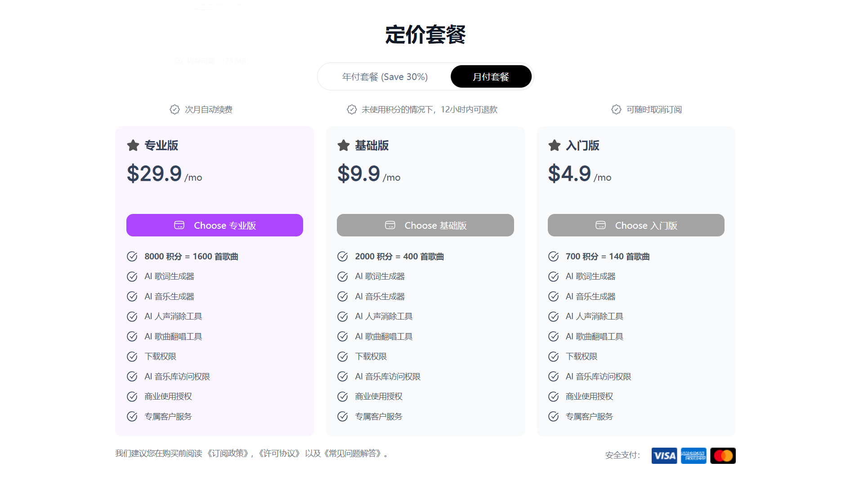This screenshot has width=868, height=498.
Task: Open the 订阅政策 link
Action: [228, 454]
